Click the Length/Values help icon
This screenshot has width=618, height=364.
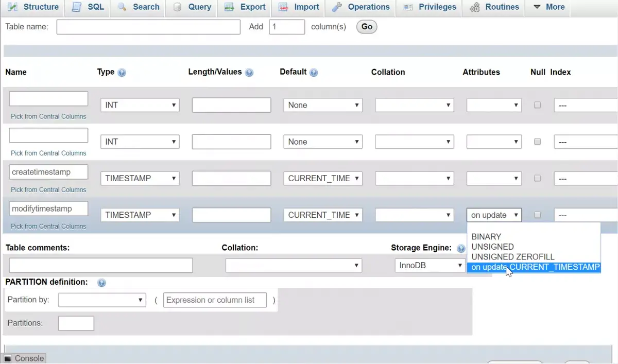tap(249, 73)
